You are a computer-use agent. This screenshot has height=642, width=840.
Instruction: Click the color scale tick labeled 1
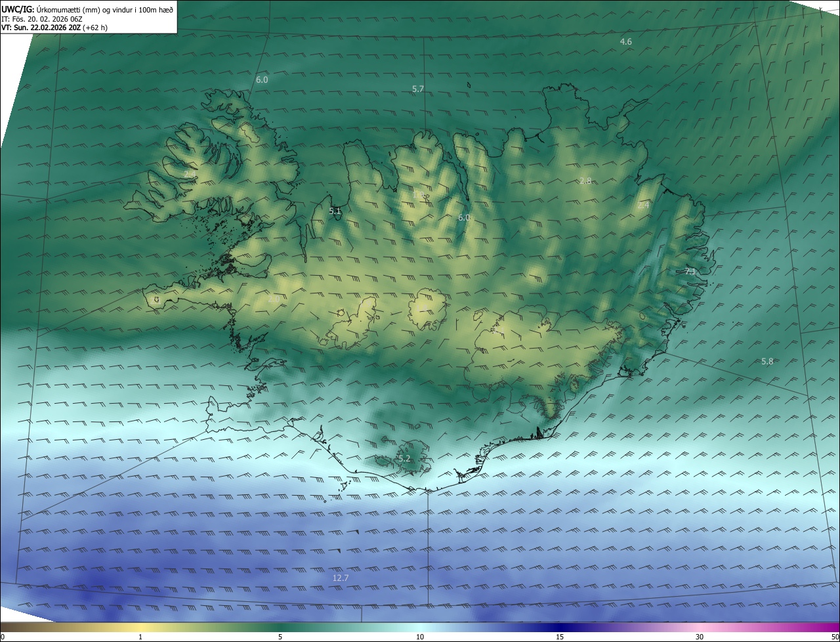pos(140,637)
